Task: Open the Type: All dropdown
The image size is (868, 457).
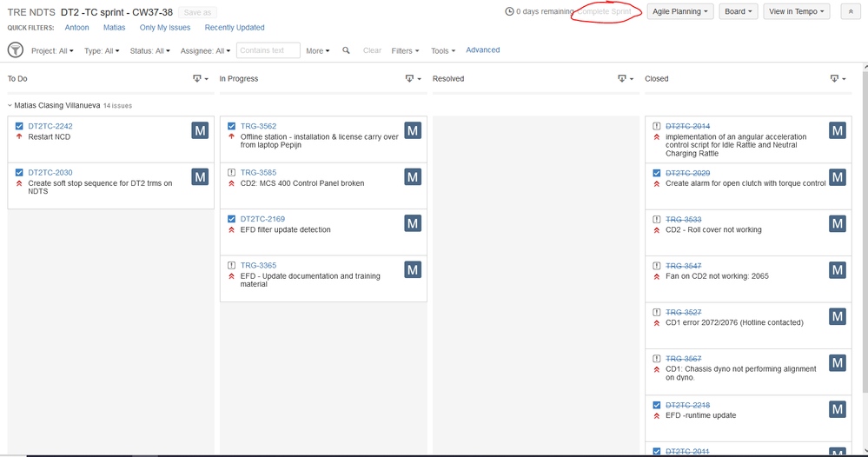Action: [102, 51]
